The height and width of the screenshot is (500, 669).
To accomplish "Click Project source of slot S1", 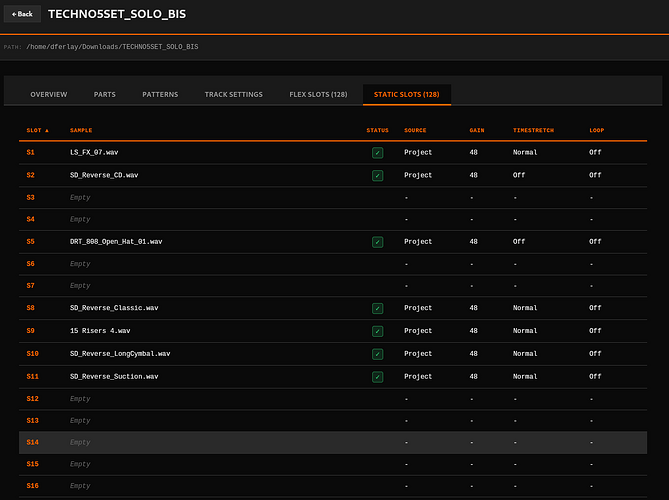I will [418, 152].
